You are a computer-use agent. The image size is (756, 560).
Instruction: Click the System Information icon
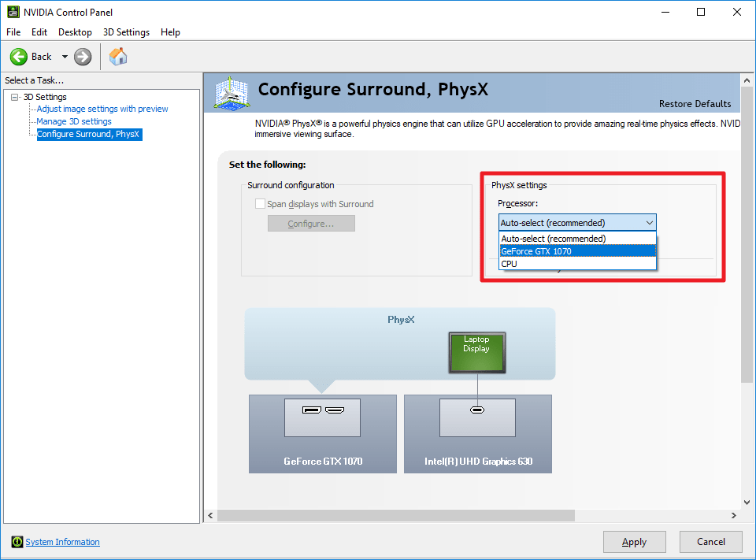[17, 542]
